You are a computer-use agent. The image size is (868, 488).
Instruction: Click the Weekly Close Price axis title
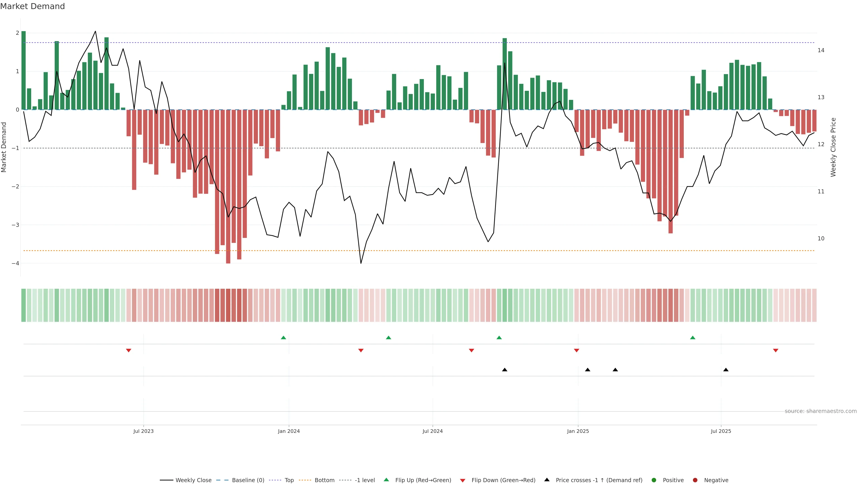pyautogui.click(x=833, y=147)
